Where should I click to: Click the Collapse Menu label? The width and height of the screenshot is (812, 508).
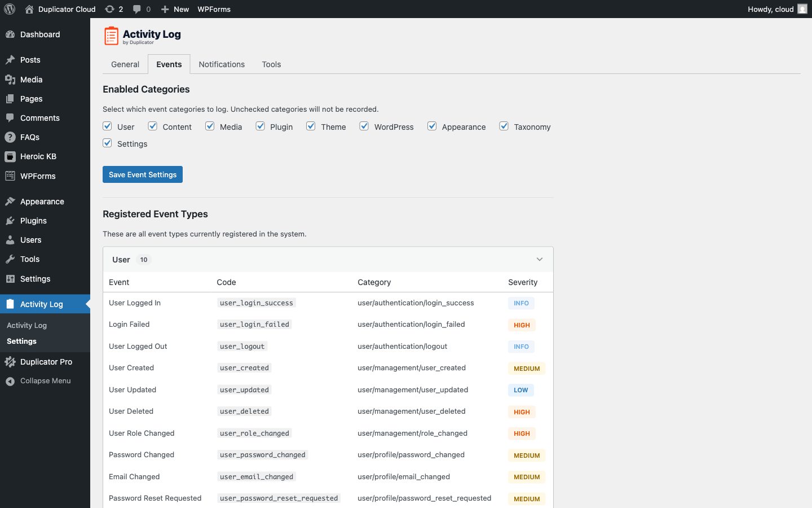coord(46,381)
